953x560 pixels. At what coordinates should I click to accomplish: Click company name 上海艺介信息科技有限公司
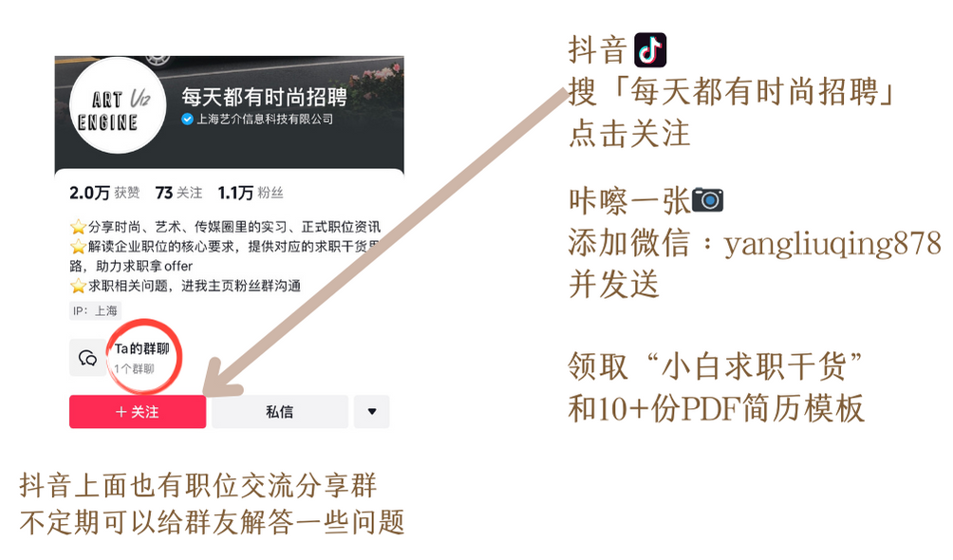[x=265, y=120]
